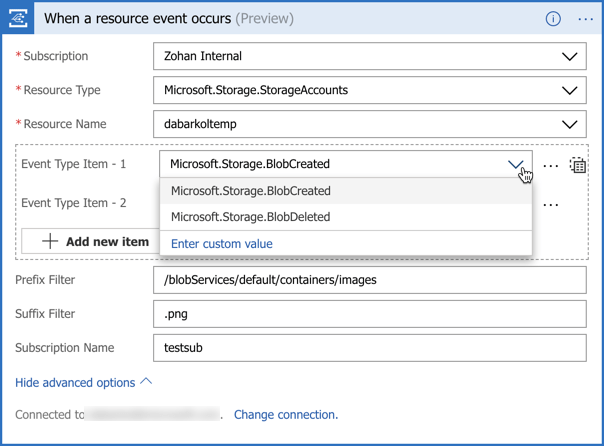The image size is (604, 446).
Task: Open the info icon in the header
Action: coord(553,18)
